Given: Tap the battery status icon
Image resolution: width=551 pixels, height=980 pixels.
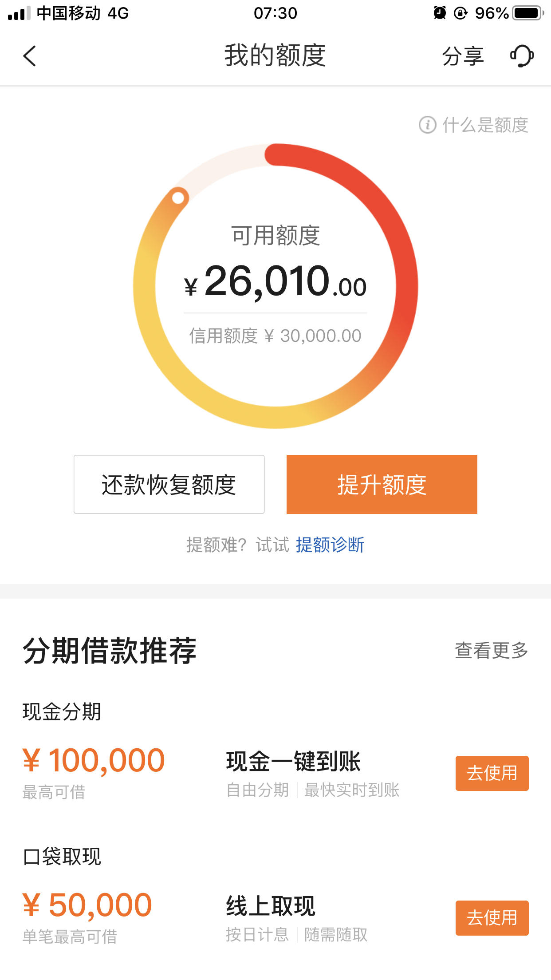Looking at the screenshot, I should pos(528,13).
